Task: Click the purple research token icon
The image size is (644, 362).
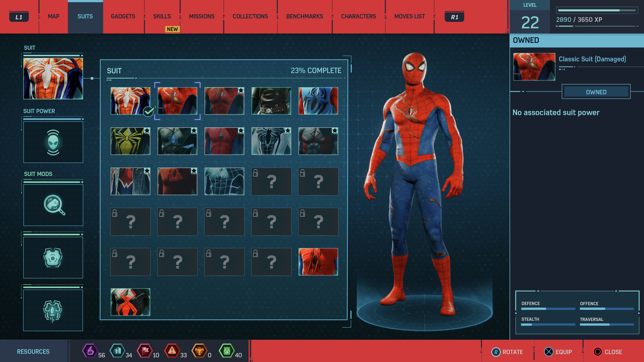Action: pyautogui.click(x=90, y=350)
